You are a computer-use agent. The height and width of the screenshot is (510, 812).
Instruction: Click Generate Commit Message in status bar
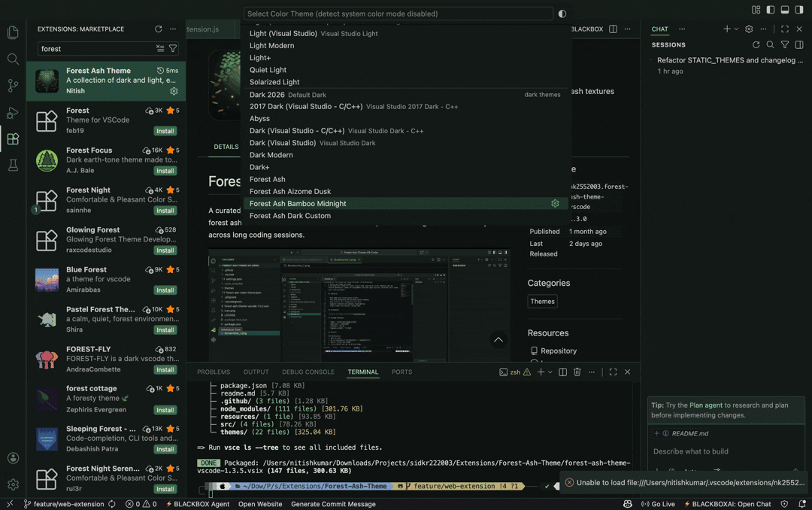(x=333, y=504)
